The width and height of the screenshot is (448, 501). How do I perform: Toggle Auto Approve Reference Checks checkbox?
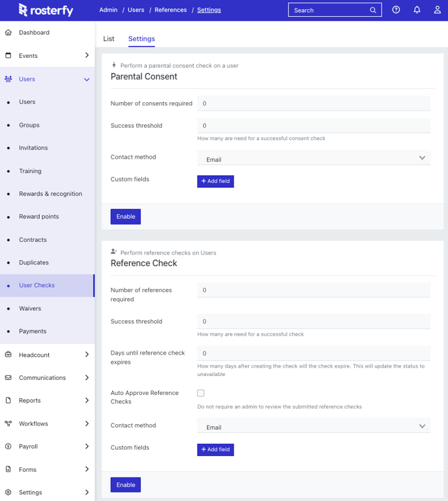[201, 393]
